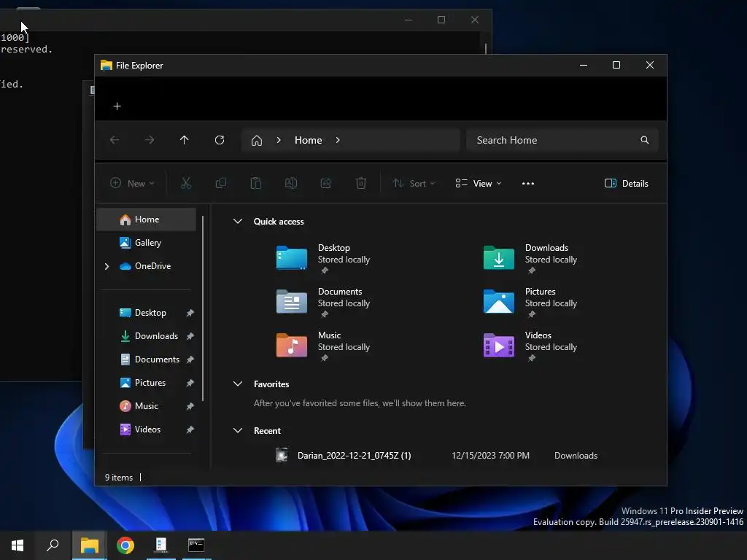Collapse the Quick access section
Image resolution: width=747 pixels, height=560 pixels.
coord(238,222)
